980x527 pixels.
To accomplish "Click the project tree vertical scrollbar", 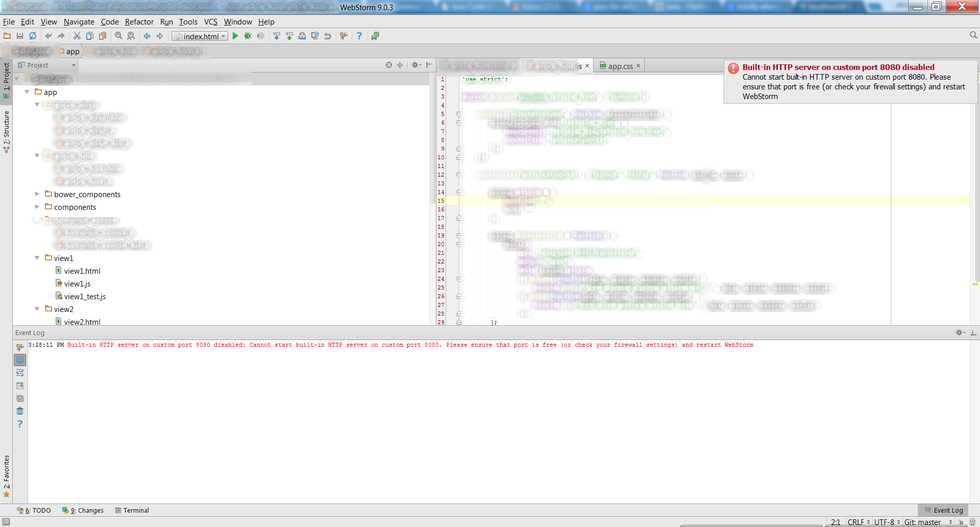I will 433,138.
